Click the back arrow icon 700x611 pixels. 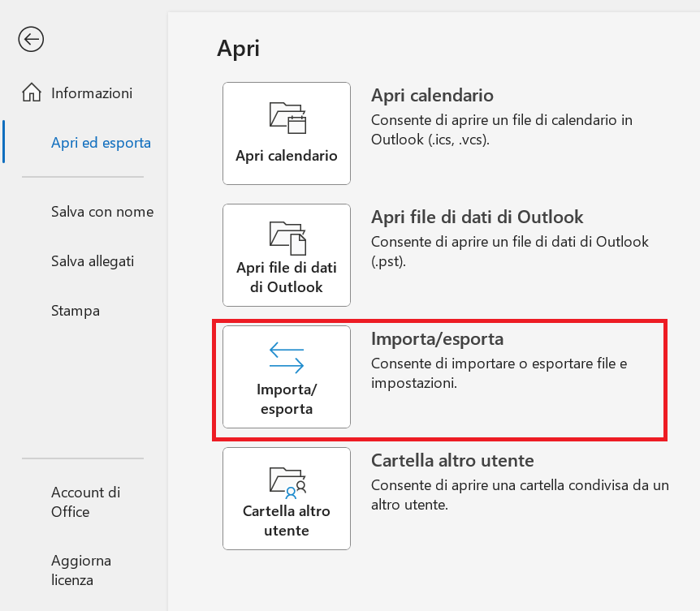[31, 39]
